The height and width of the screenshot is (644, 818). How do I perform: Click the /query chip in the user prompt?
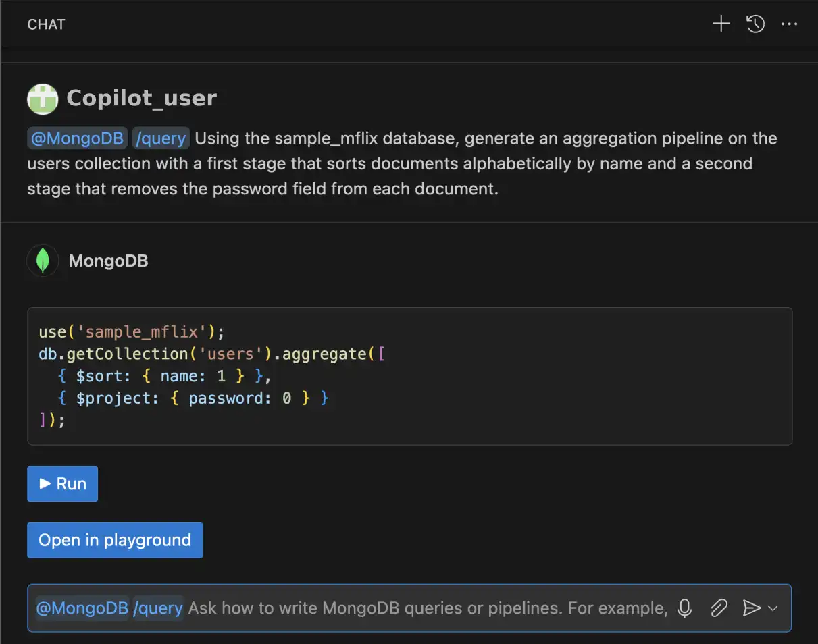click(x=161, y=138)
